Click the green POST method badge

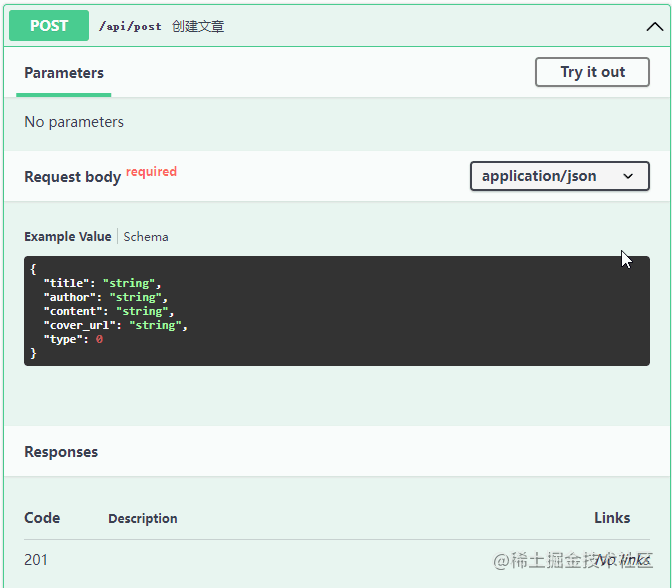tap(49, 26)
